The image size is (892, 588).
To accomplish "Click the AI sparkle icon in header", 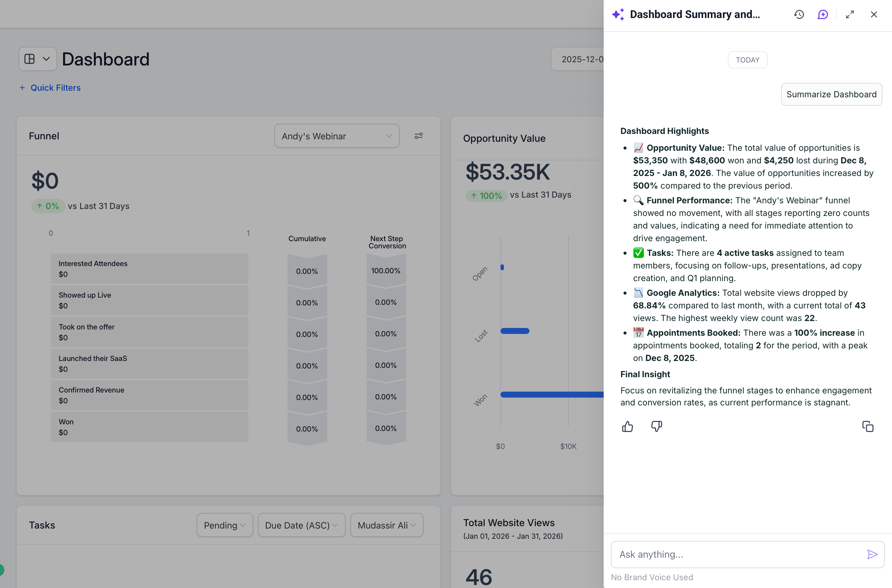I will (x=618, y=15).
